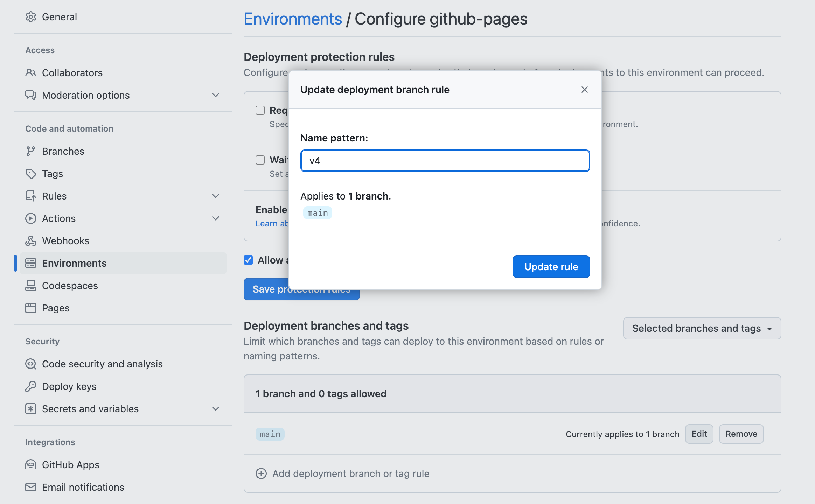
Task: Toggle the first protection rule checkbox
Action: [x=260, y=110]
